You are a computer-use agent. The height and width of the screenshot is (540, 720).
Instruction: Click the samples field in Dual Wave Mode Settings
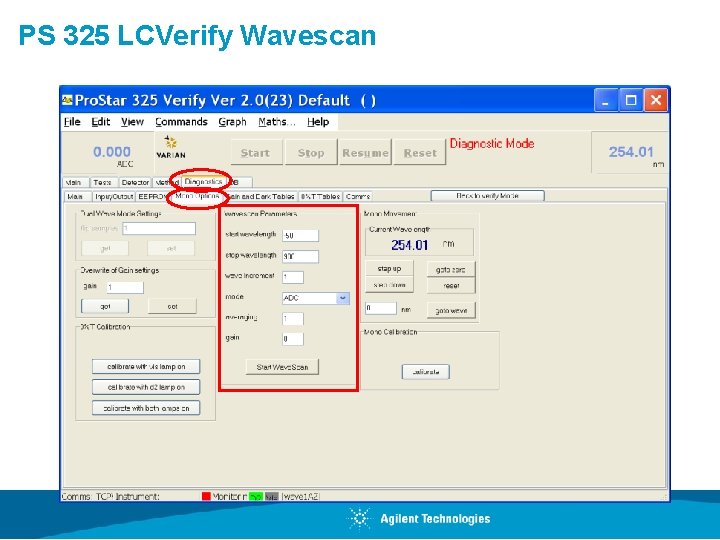point(159,228)
